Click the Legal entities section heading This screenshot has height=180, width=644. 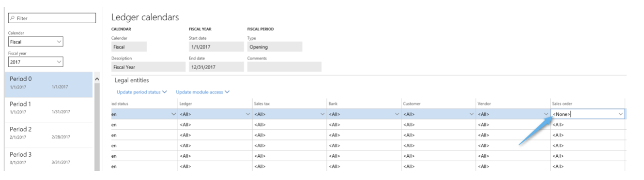click(x=132, y=80)
